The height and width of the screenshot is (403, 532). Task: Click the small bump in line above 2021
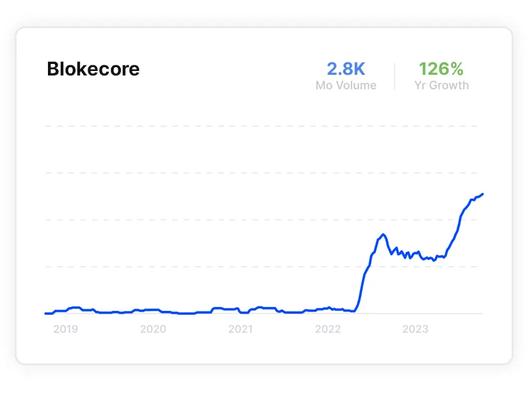point(260,308)
